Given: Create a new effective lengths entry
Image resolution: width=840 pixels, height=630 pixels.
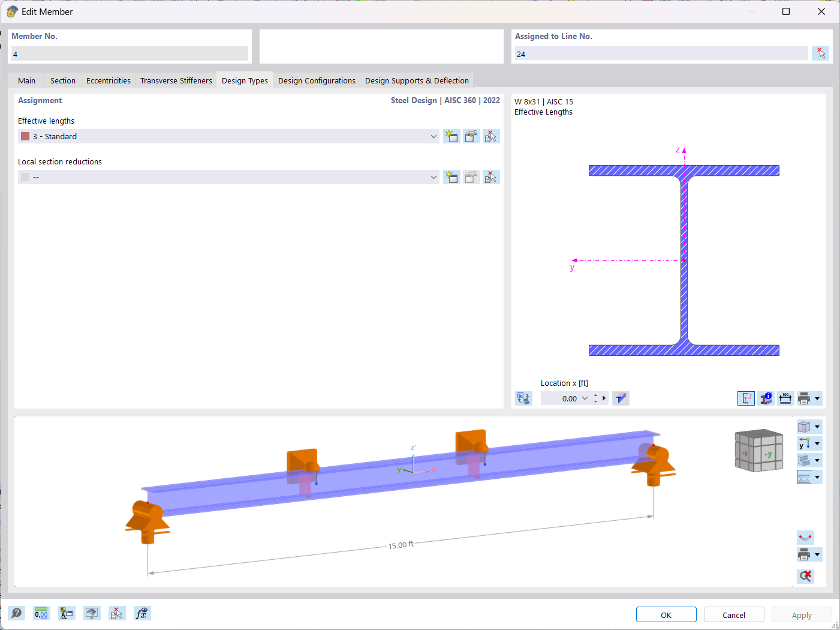Looking at the screenshot, I should pos(451,136).
